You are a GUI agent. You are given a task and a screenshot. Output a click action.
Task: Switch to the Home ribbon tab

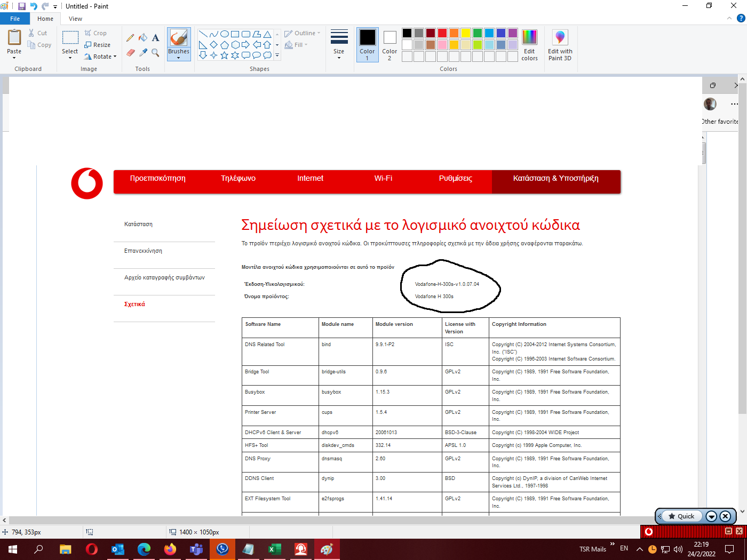coord(45,19)
